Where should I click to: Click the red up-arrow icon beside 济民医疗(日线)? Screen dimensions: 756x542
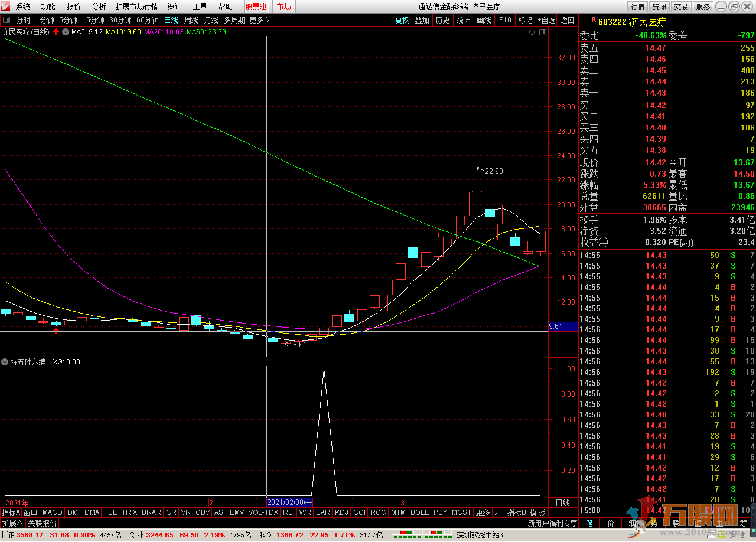click(56, 32)
